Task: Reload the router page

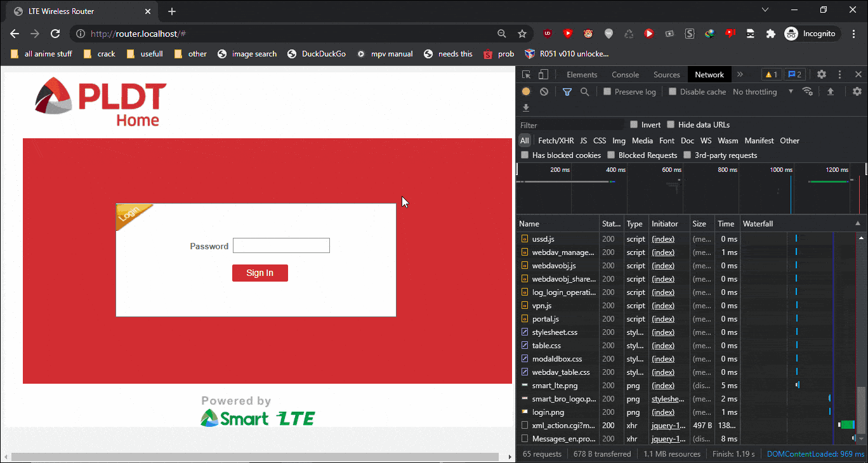Action: click(56, 34)
